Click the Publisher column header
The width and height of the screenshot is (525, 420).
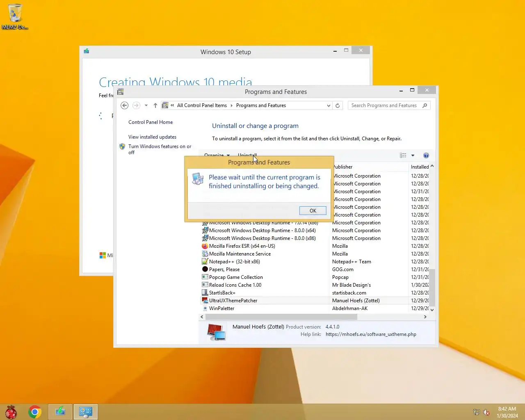tap(342, 167)
